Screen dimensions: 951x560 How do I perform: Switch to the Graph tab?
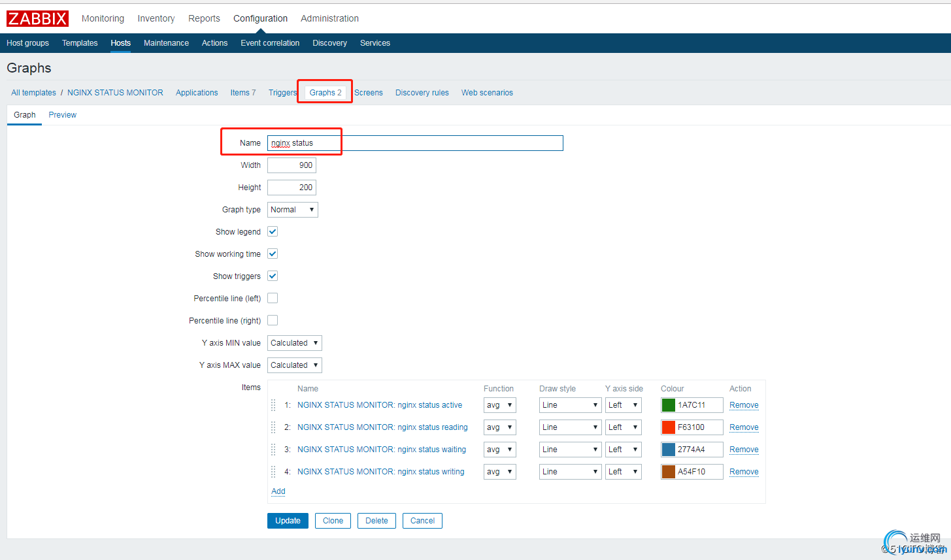[x=25, y=115]
